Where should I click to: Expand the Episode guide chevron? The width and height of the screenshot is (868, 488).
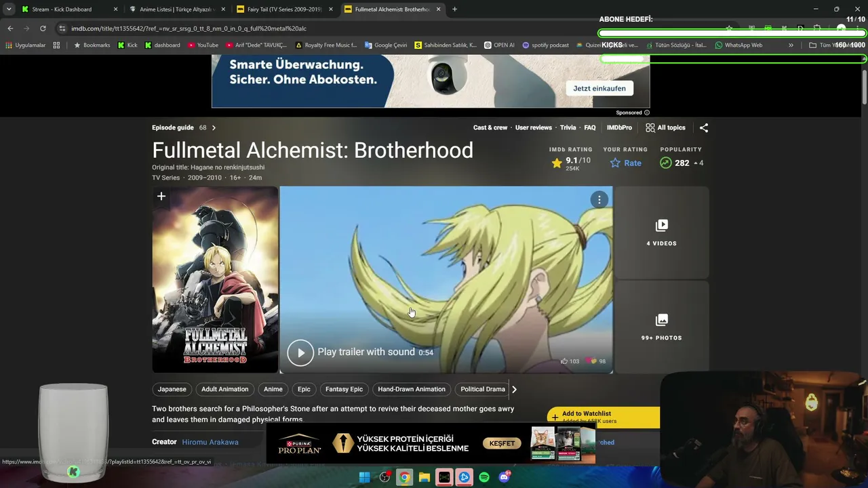click(214, 127)
